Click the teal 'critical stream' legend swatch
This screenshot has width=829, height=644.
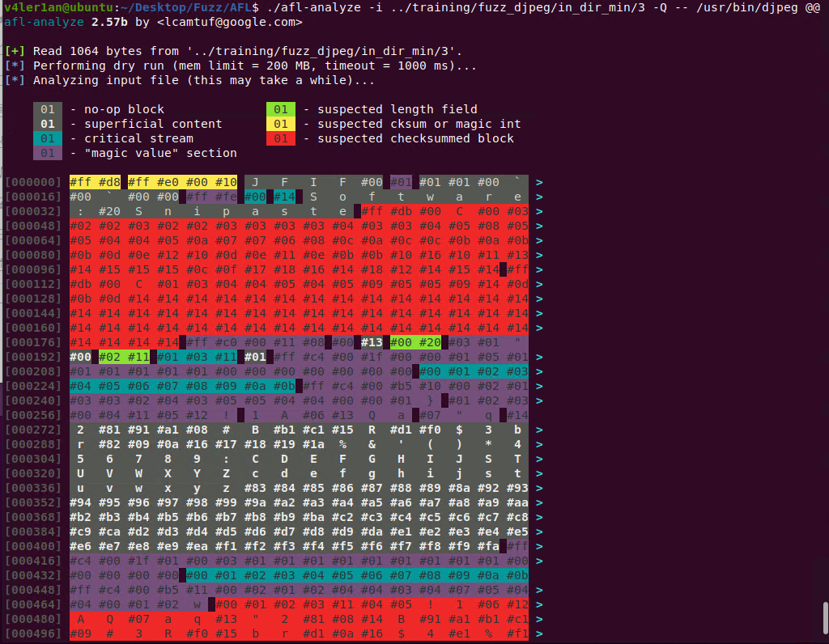pos(48,138)
